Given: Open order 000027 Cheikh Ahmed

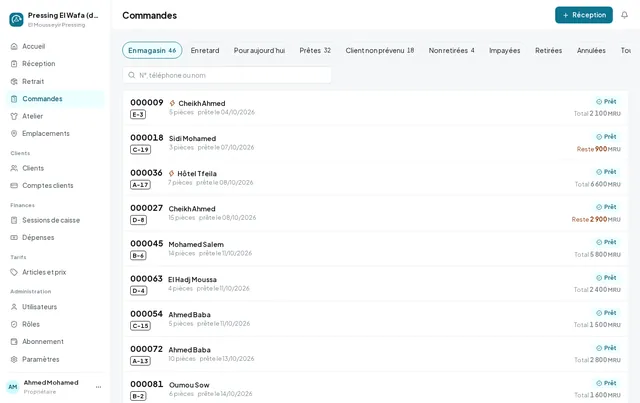Looking at the screenshot, I should (x=375, y=214).
